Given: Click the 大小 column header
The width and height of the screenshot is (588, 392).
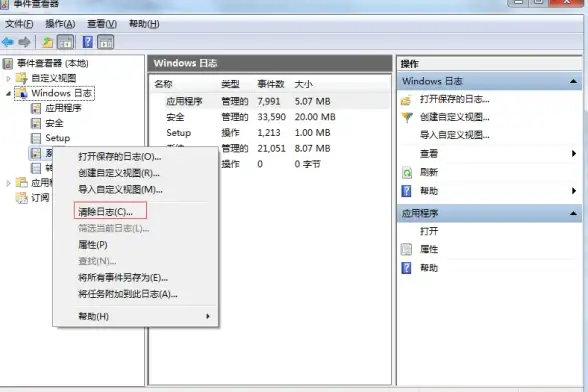Looking at the screenshot, I should click(x=303, y=84).
